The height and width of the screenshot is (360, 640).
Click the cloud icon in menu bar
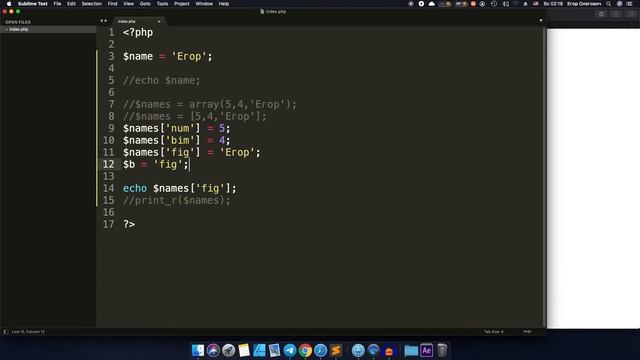431,4
